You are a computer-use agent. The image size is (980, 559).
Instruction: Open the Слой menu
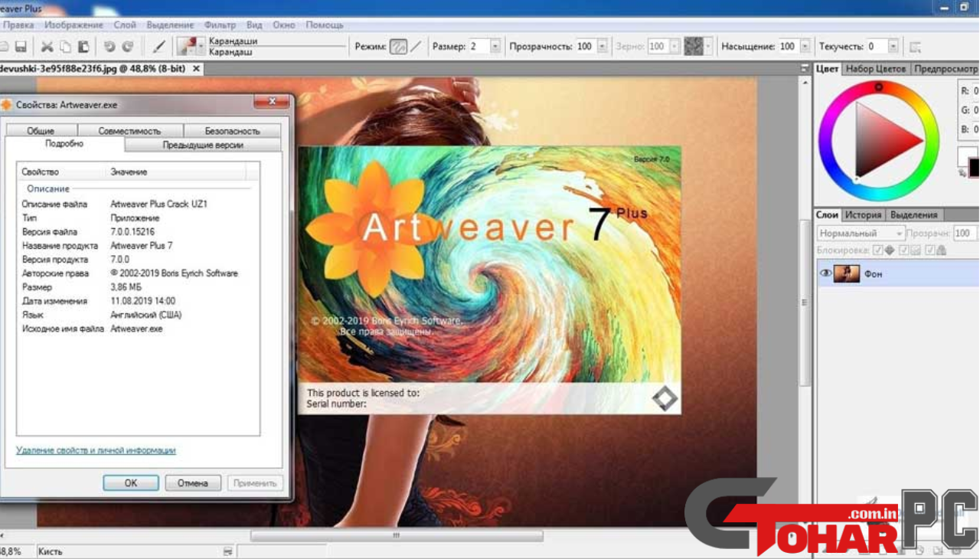click(x=125, y=25)
